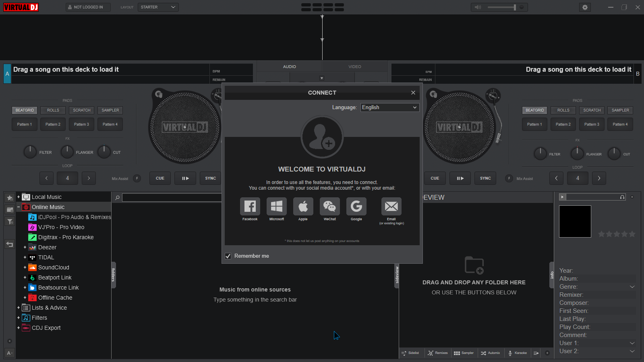
Task: Adjust the master volume slider
Action: point(501,7)
